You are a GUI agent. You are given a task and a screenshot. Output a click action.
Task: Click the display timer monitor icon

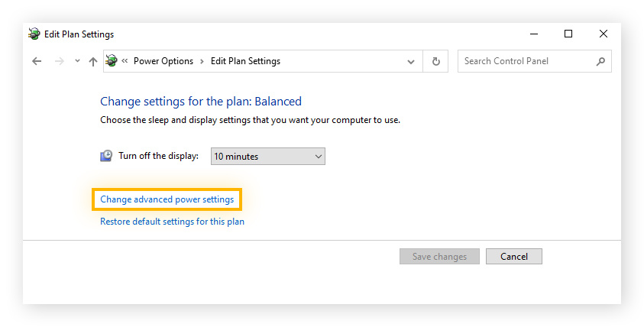tap(106, 156)
